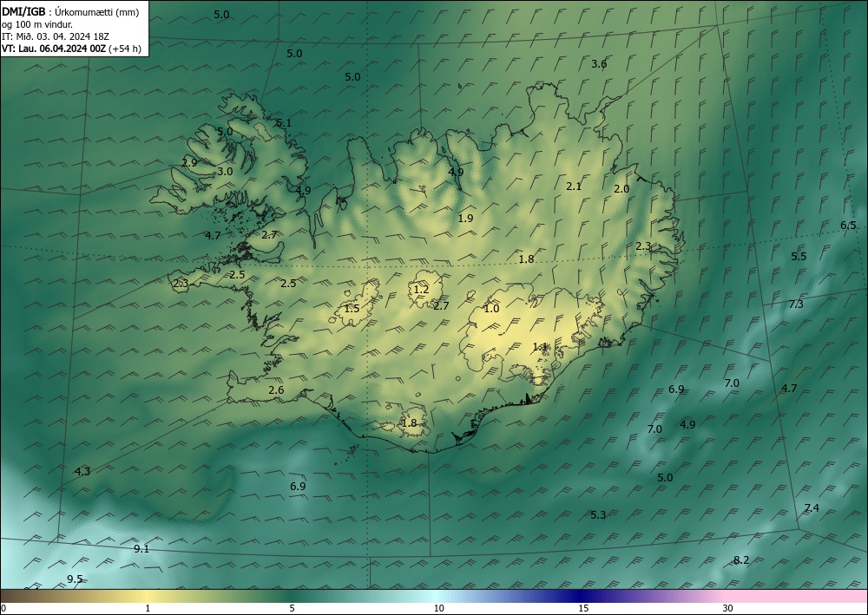868x615 pixels.
Task: Click the color scale tick label 30
Action: 728,608
